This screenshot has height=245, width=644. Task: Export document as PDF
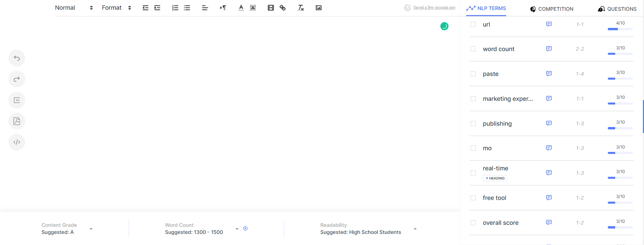(17, 121)
